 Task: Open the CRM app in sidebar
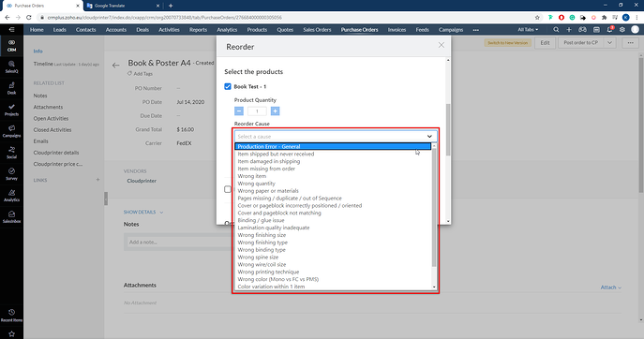[11, 45]
